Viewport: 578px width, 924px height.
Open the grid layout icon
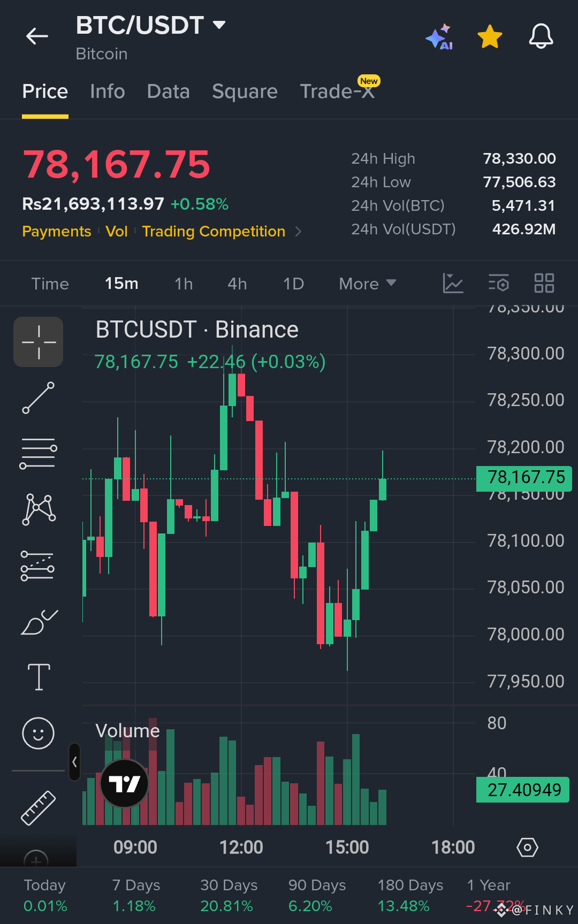click(x=544, y=283)
